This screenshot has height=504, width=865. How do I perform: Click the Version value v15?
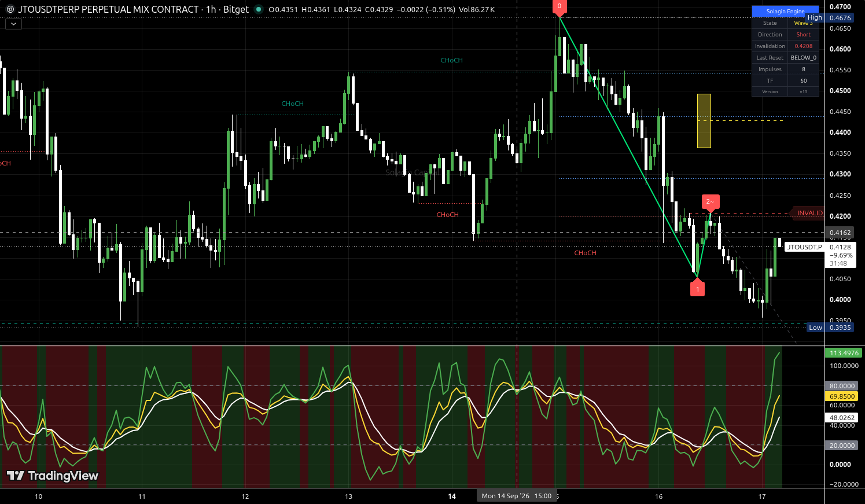pos(803,91)
